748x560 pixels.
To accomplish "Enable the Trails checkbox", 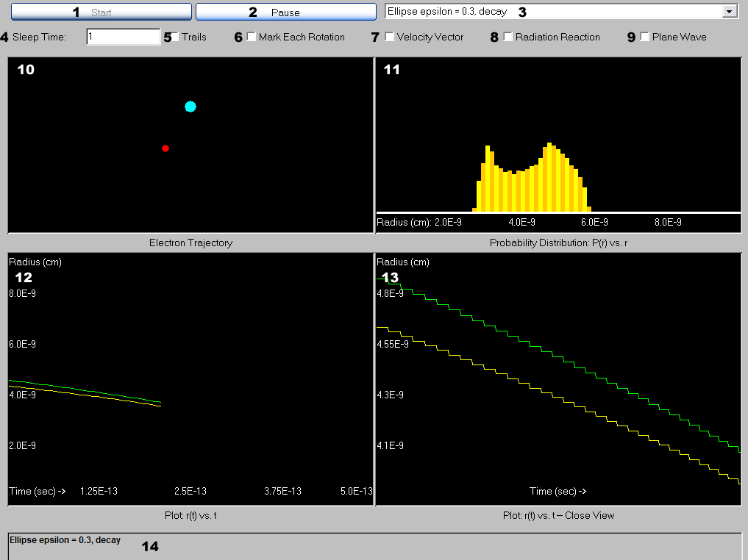I will point(174,37).
